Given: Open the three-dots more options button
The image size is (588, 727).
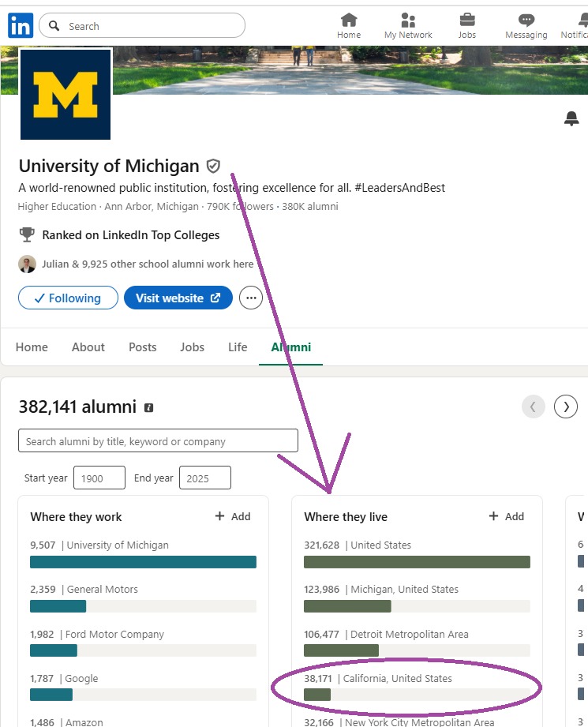Looking at the screenshot, I should click(x=251, y=298).
